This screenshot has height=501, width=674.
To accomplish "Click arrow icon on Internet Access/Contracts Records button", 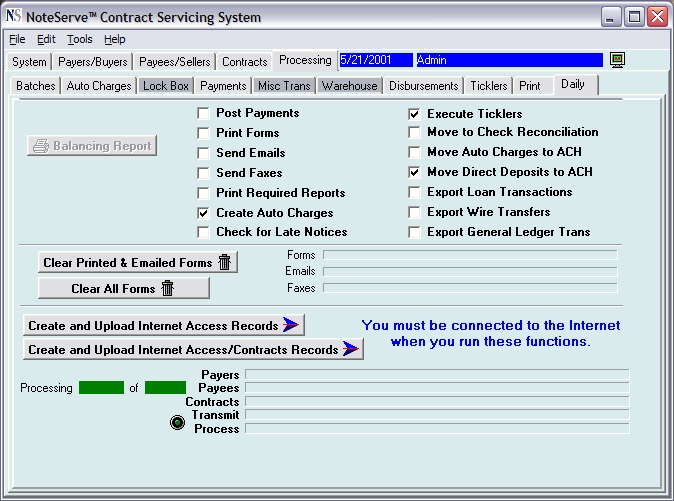I will click(351, 349).
